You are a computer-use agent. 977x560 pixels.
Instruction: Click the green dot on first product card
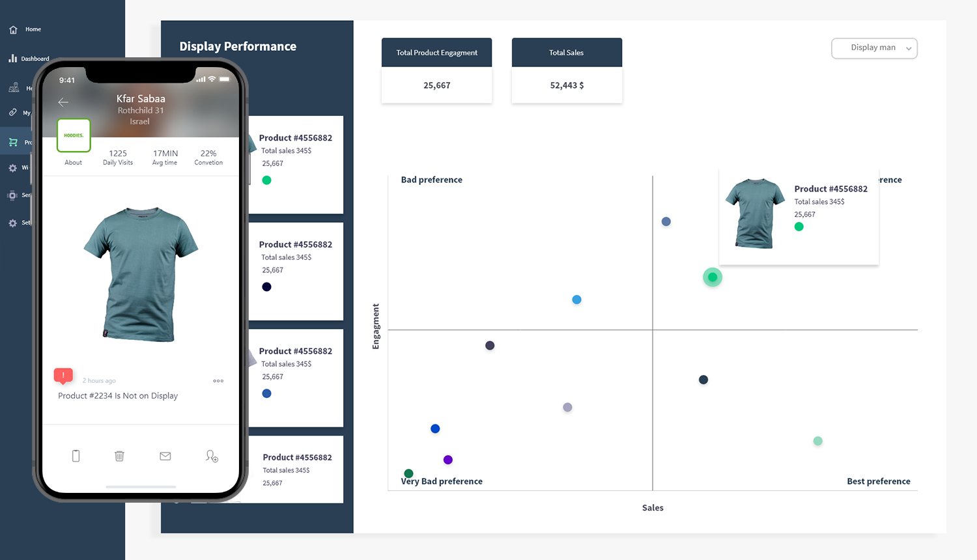[x=266, y=180]
